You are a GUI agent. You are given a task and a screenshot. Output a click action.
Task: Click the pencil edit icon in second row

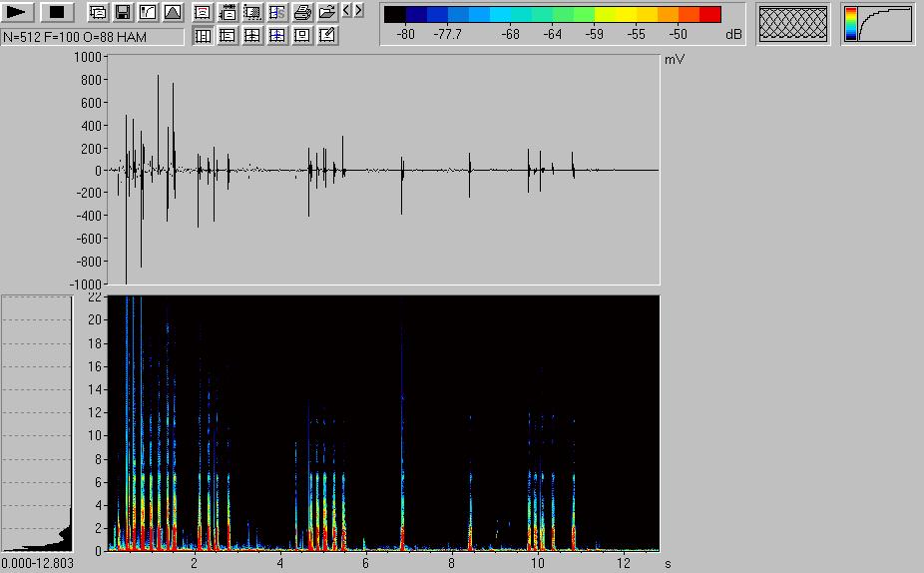[327, 36]
